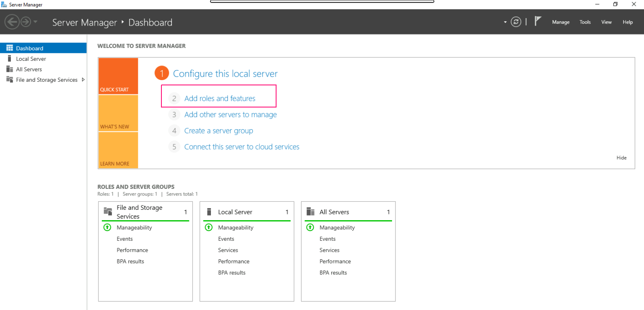Open the View menu
This screenshot has width=644, height=310.
pos(606,22)
